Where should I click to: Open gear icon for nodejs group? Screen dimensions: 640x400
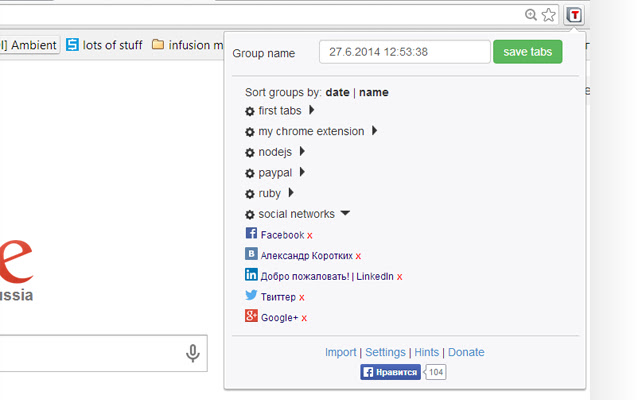(250, 153)
